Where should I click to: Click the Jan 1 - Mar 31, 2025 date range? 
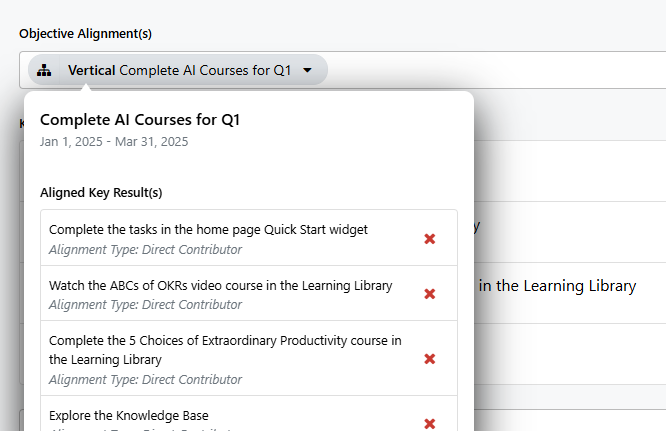[114, 142]
